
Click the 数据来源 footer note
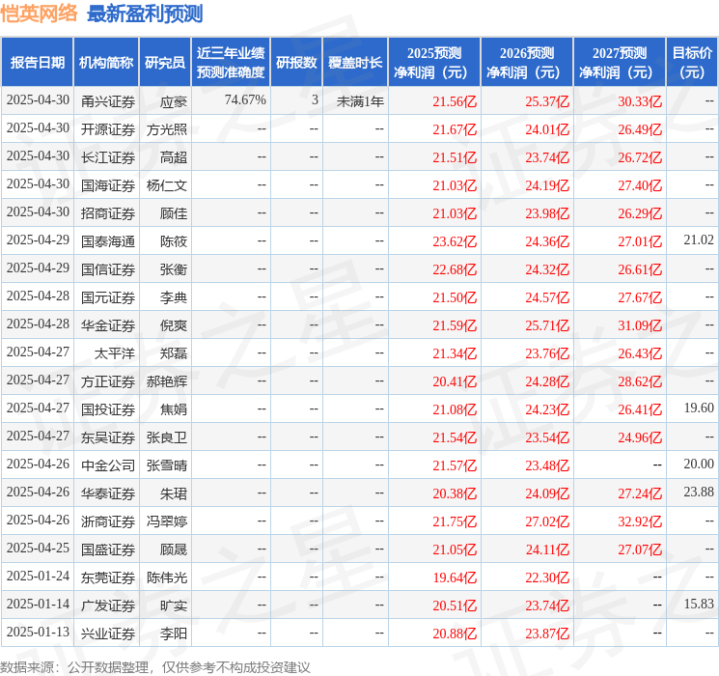155,667
